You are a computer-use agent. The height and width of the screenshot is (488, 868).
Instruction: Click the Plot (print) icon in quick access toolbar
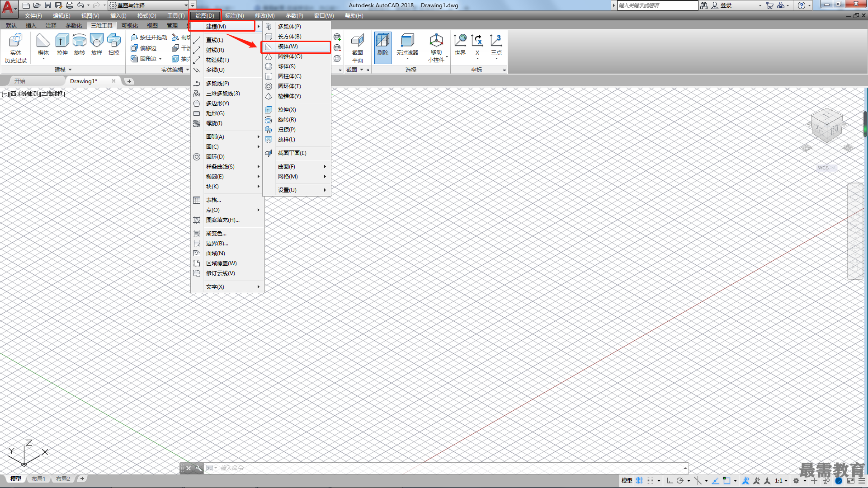click(70, 5)
